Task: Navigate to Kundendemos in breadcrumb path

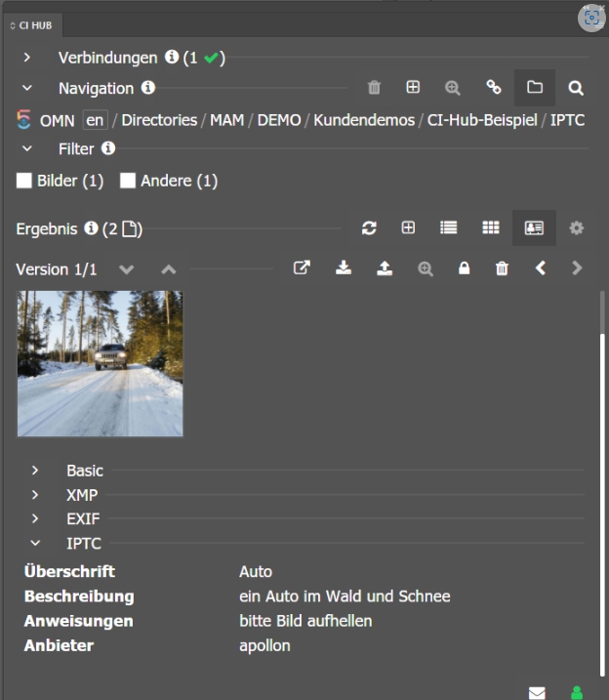Action: 364,120
